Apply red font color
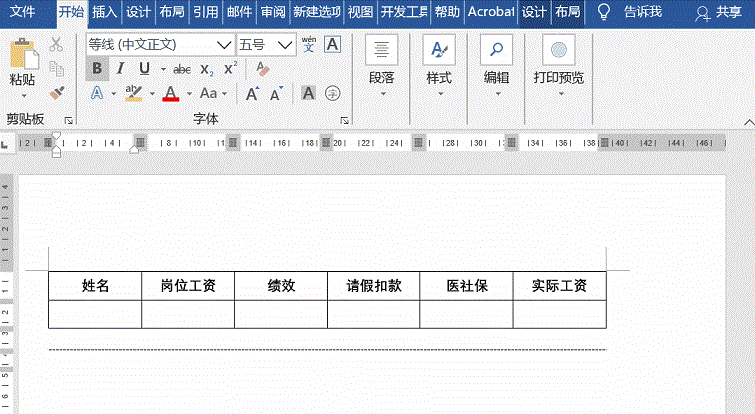This screenshot has height=414, width=755. point(170,93)
